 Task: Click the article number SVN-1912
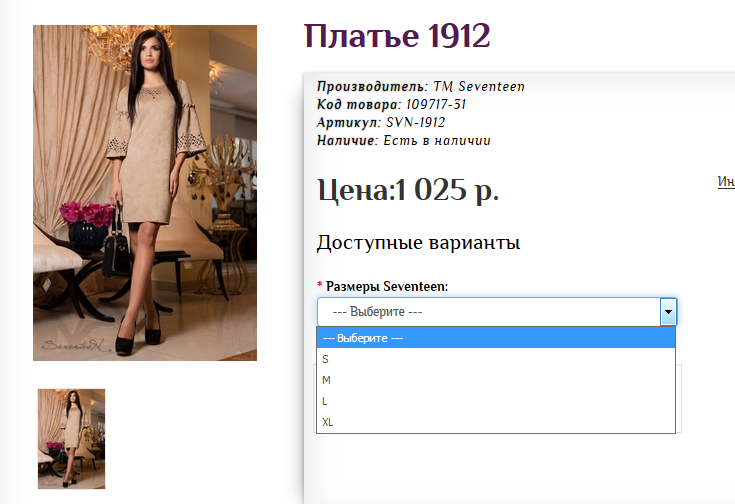click(416, 122)
